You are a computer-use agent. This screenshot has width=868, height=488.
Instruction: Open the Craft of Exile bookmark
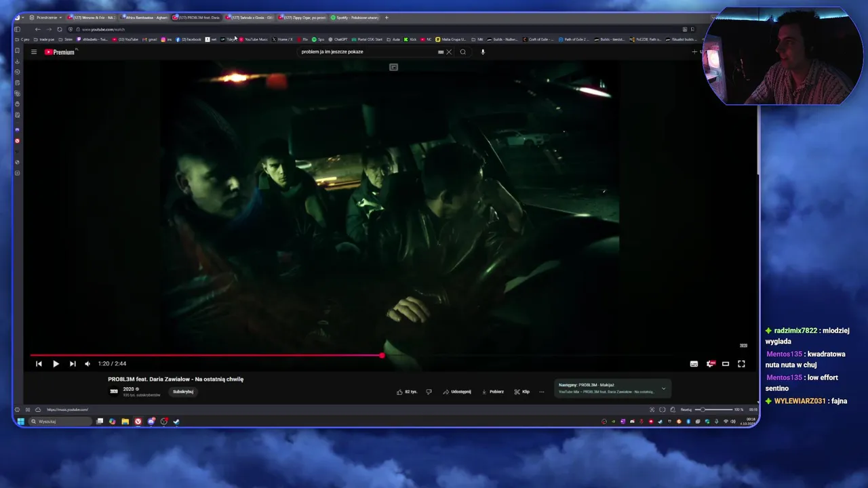537,39
